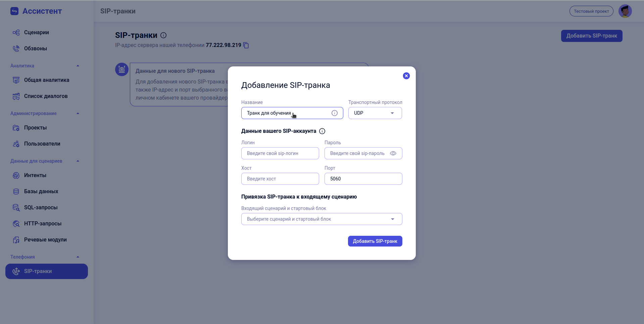Click the Базы данных database icon
Image resolution: width=644 pixels, height=324 pixels.
click(16, 192)
